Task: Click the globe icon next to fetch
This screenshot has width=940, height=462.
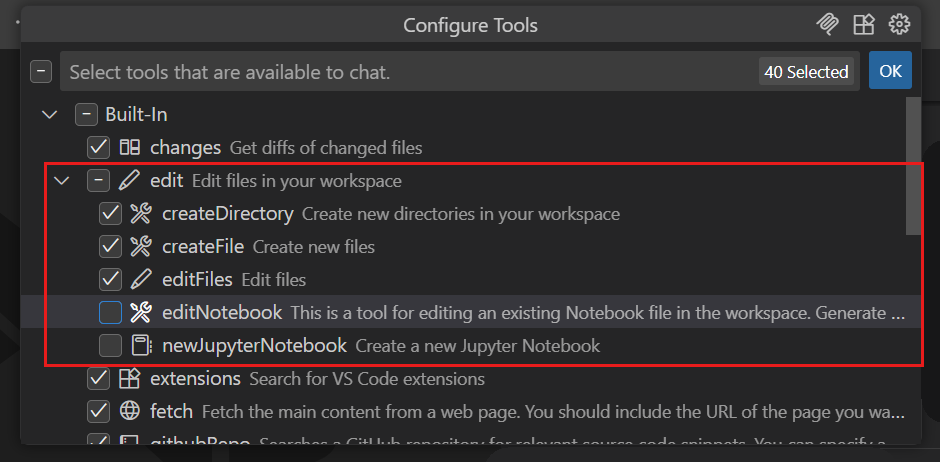Action: click(129, 412)
